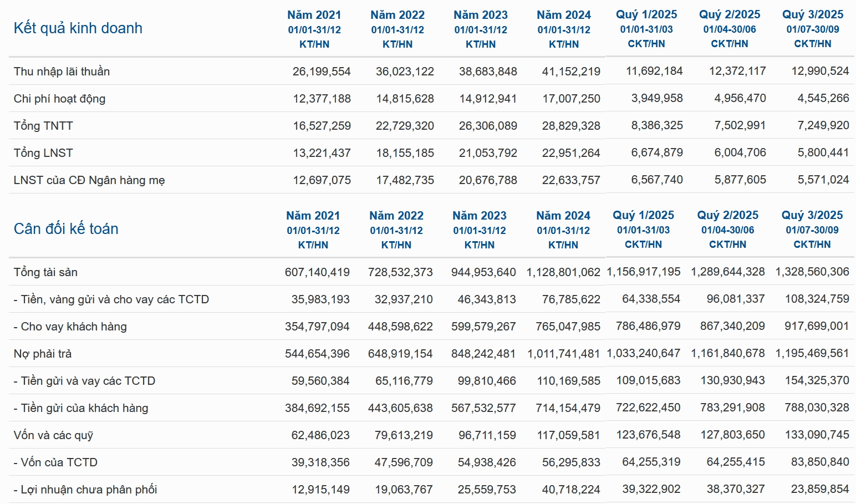Select Năm 2021 column in income table

pyautogui.click(x=314, y=29)
